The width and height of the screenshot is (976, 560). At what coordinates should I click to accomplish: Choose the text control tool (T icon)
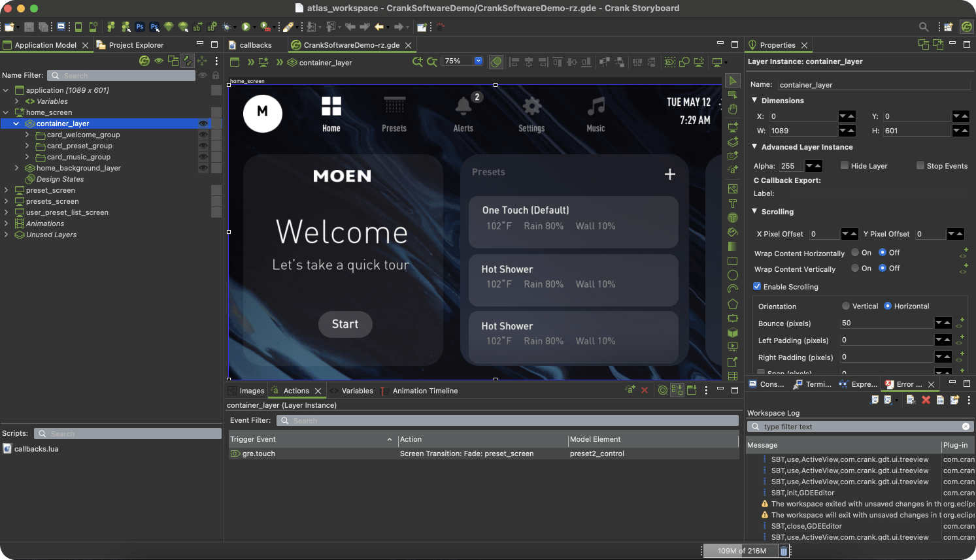pos(733,203)
